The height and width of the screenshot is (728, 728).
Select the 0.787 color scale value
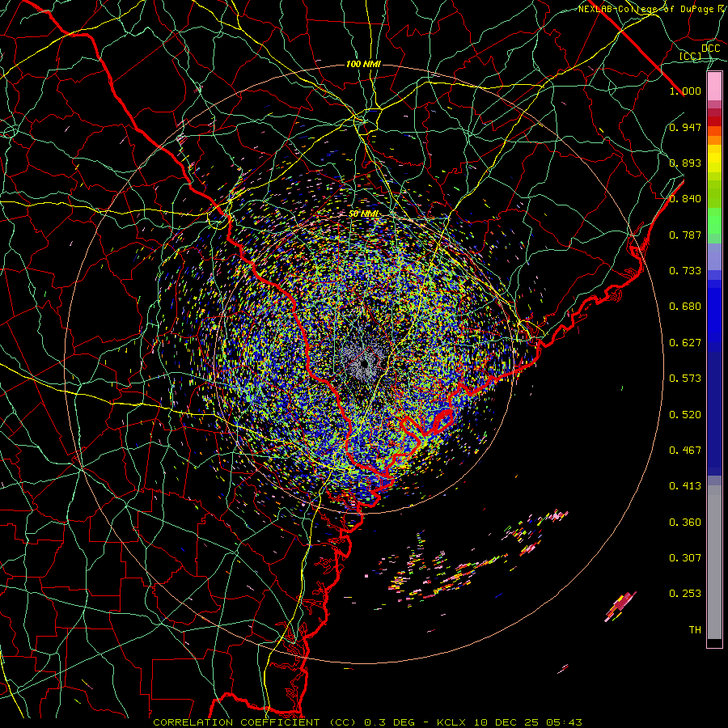[x=685, y=235]
